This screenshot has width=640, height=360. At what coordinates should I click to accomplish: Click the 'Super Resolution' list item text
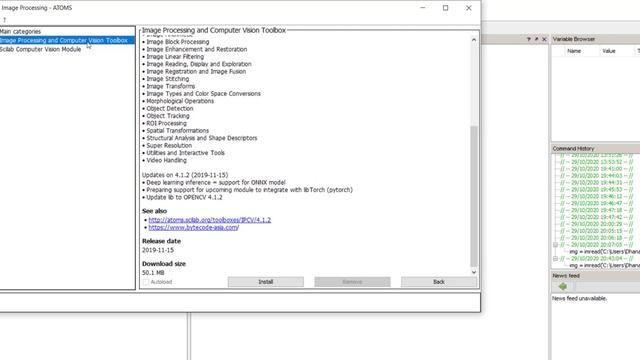pos(169,146)
